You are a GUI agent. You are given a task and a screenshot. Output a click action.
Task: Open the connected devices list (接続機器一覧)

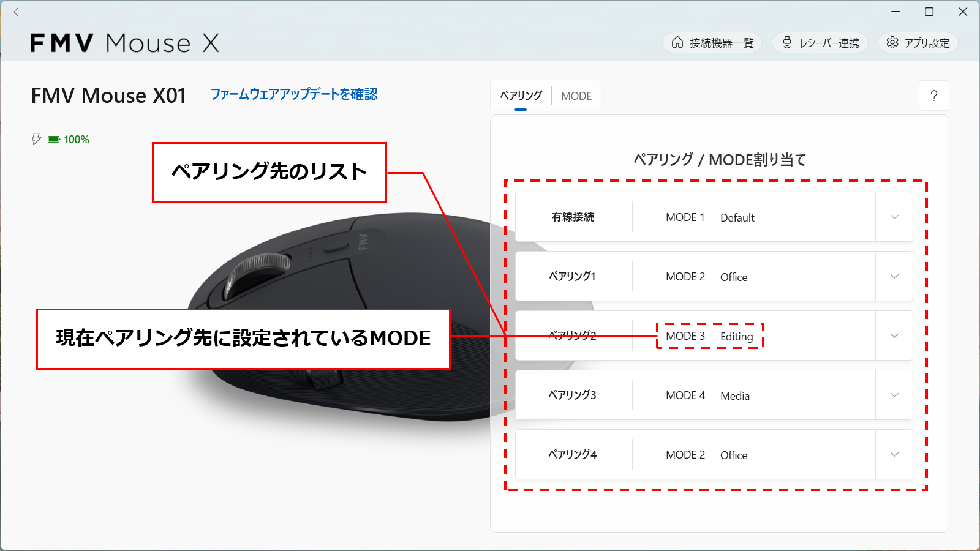[x=712, y=42]
